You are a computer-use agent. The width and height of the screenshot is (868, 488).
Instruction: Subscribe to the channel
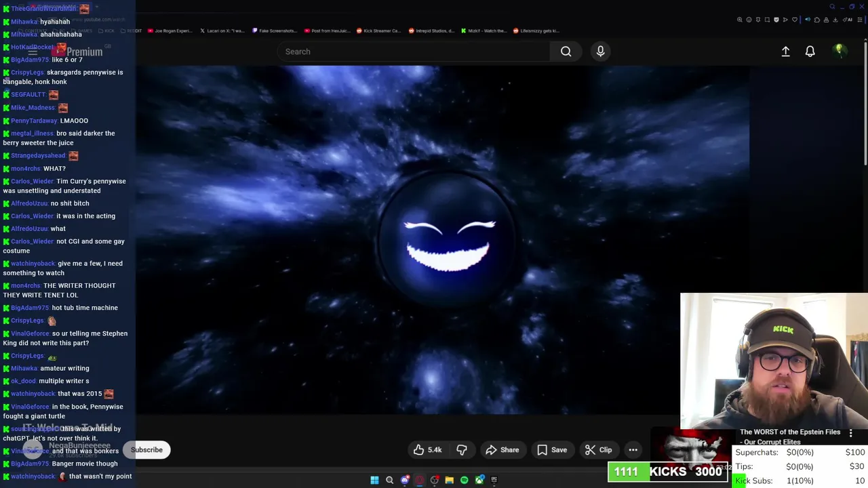146,450
